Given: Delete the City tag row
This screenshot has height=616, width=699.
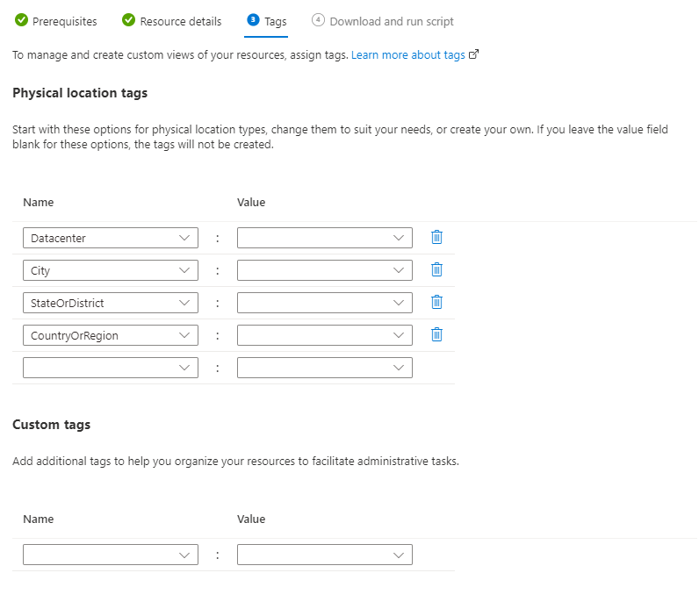Looking at the screenshot, I should [x=436, y=270].
